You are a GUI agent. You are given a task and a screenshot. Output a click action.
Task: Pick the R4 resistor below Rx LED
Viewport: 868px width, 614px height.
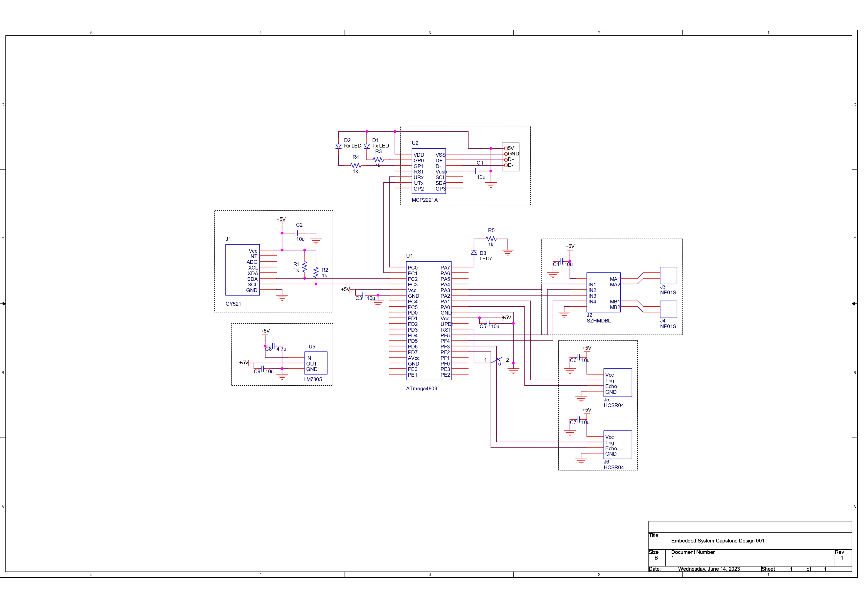click(x=356, y=165)
